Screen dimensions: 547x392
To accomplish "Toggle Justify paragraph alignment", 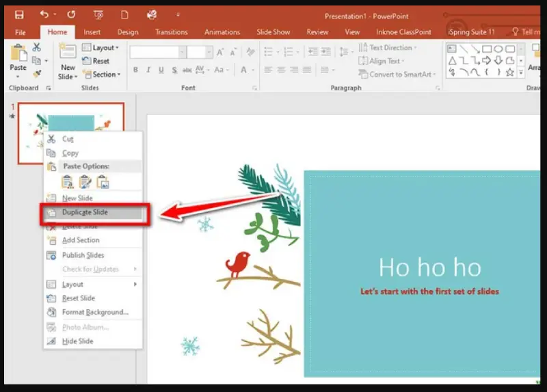I will coord(307,70).
